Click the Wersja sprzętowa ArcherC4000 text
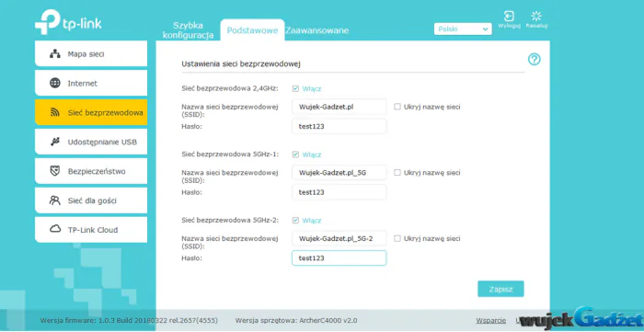Image resolution: width=644 pixels, height=332 pixels. pos(296,321)
